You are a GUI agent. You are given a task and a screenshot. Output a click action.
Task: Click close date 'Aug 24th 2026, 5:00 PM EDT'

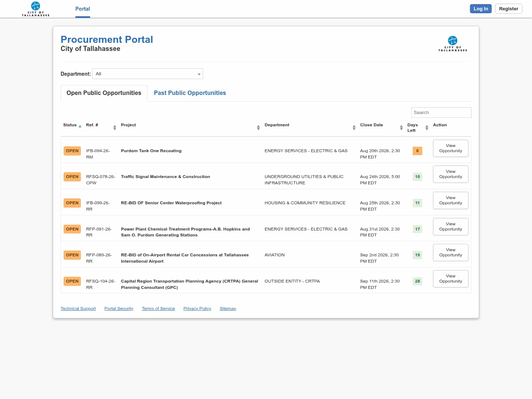(380, 180)
